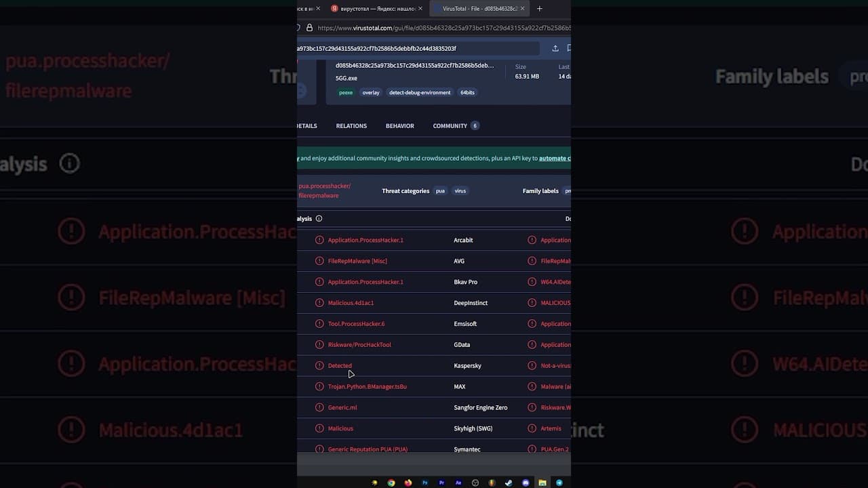Open the Community tab

tap(456, 126)
